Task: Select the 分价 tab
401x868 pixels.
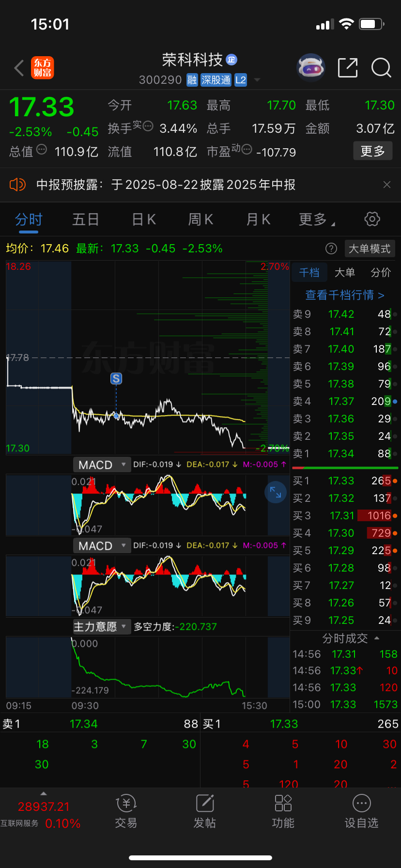Action: [x=381, y=273]
